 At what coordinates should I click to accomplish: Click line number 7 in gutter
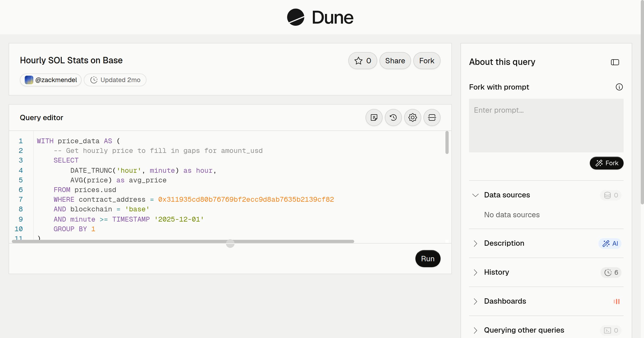point(21,200)
